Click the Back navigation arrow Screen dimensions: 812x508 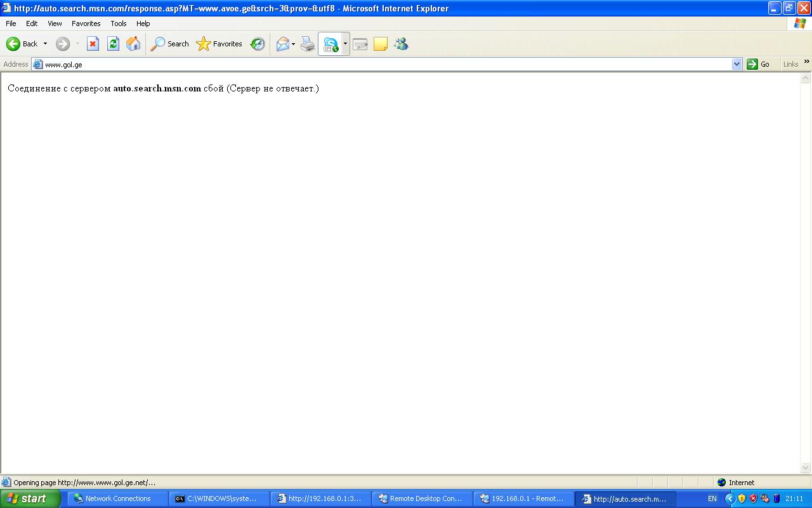(13, 44)
